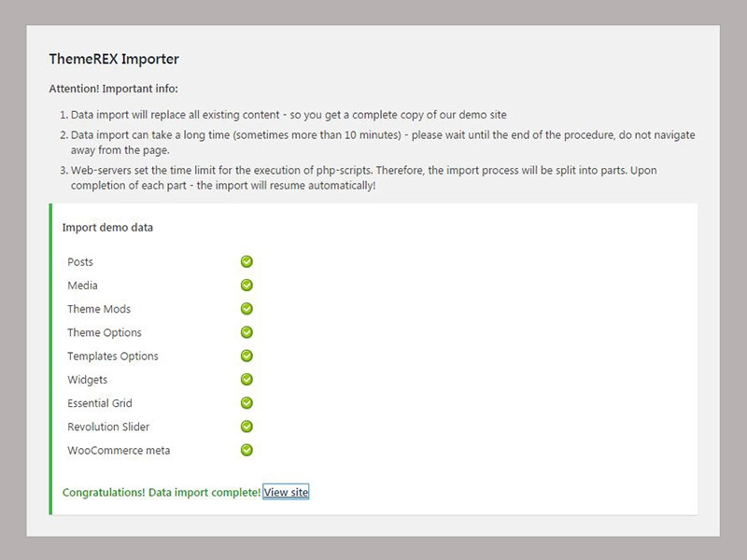Click the Theme Mods completion checkmark
Viewport: 747px width, 560px height.
click(247, 309)
